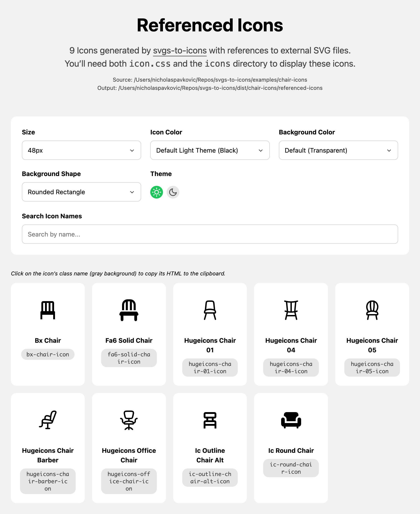
Task: Open the Background Color dropdown
Action: click(338, 150)
